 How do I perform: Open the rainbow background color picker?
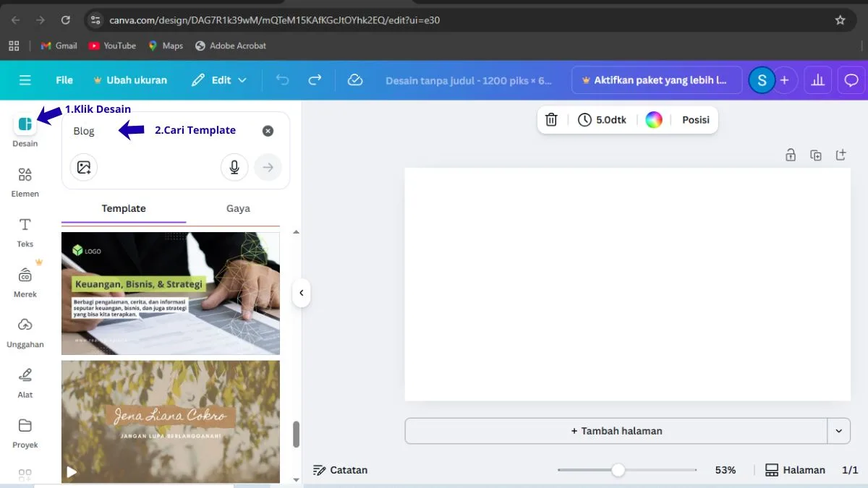point(654,120)
